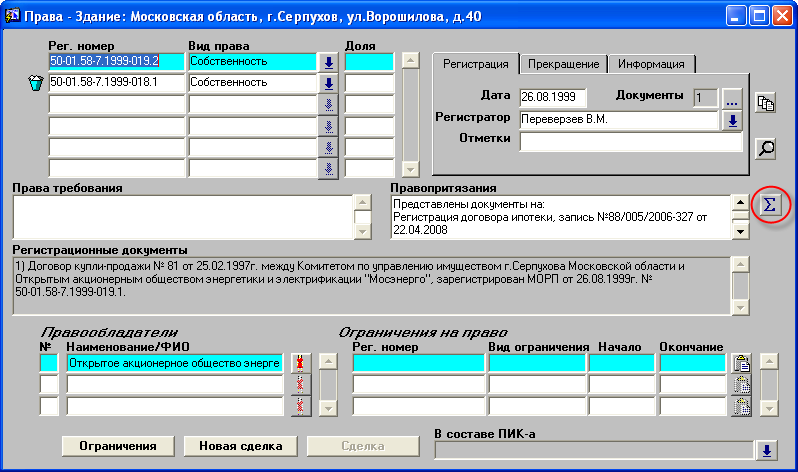Click Правообладатели scrollbar down arrow
798x472 pixels.
tap(328, 408)
